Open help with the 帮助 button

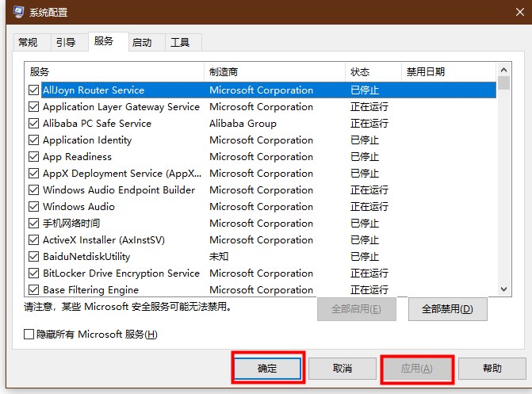(492, 369)
